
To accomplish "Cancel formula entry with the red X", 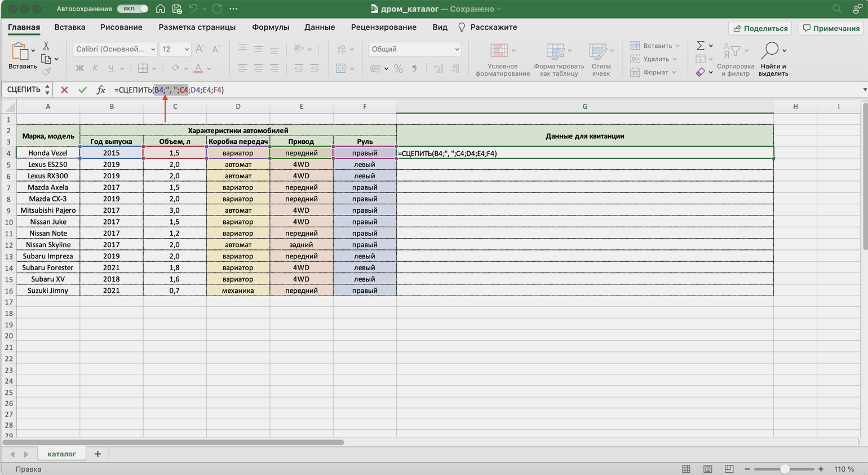I will (x=64, y=90).
